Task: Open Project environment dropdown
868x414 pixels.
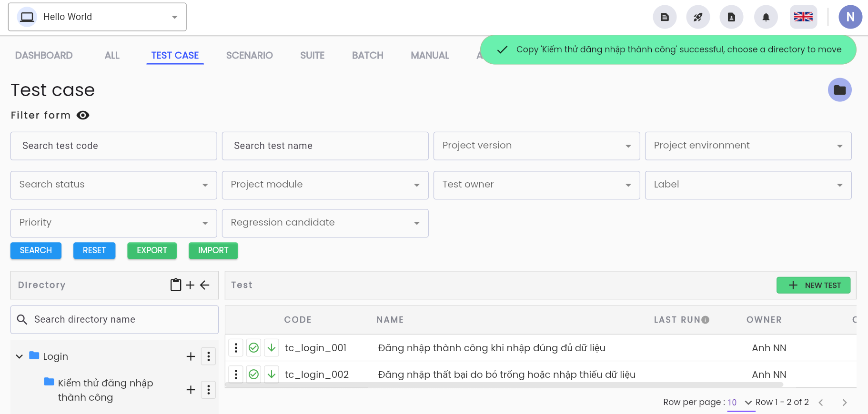Action: click(x=748, y=146)
